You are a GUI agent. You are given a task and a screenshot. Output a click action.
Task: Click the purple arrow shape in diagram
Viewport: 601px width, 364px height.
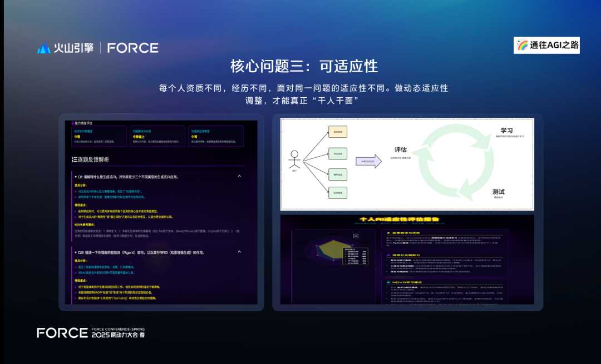point(369,161)
